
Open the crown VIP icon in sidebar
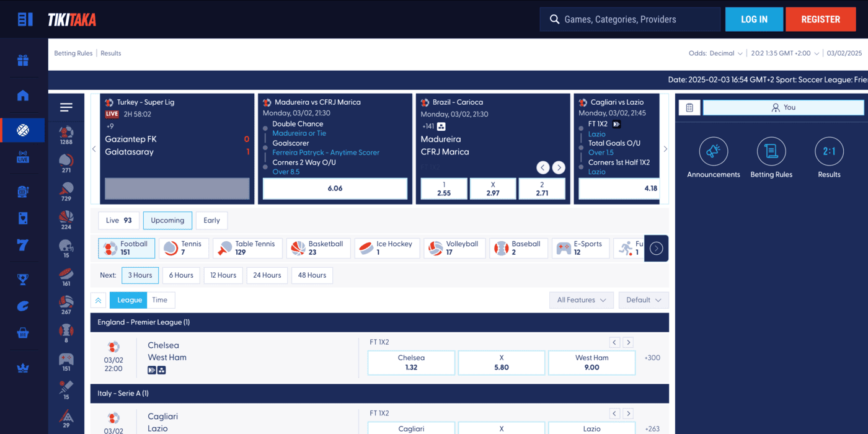[x=23, y=368]
